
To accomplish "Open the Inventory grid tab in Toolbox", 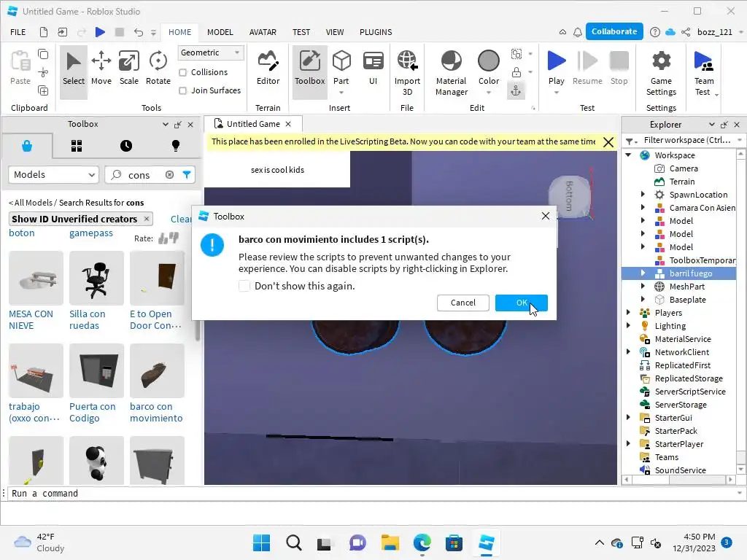I will 77,146.
